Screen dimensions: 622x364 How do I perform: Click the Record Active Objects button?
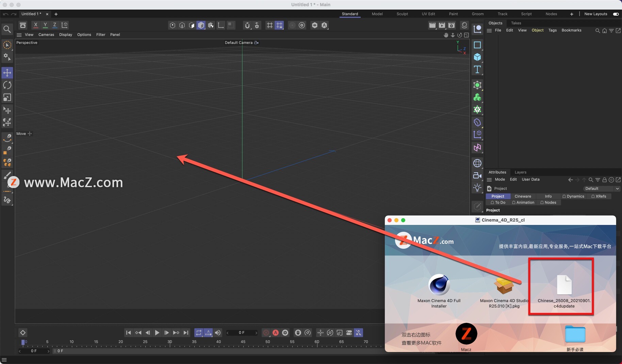pyautogui.click(x=266, y=333)
